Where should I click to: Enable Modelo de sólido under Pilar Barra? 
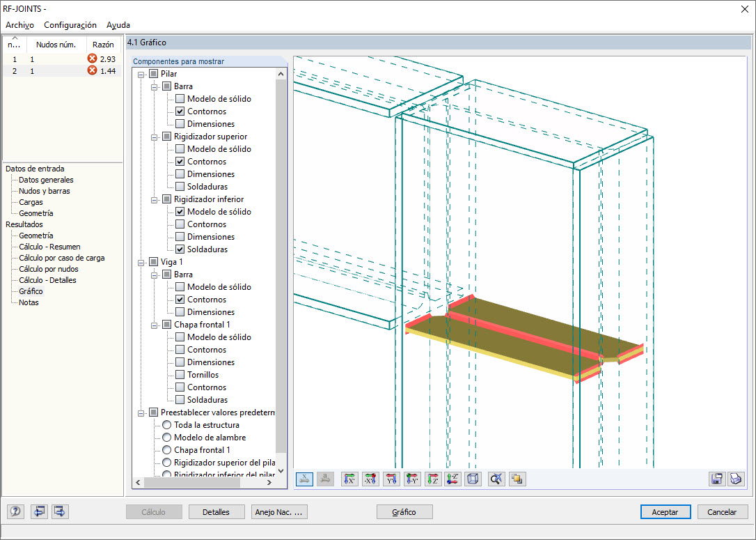click(x=180, y=98)
